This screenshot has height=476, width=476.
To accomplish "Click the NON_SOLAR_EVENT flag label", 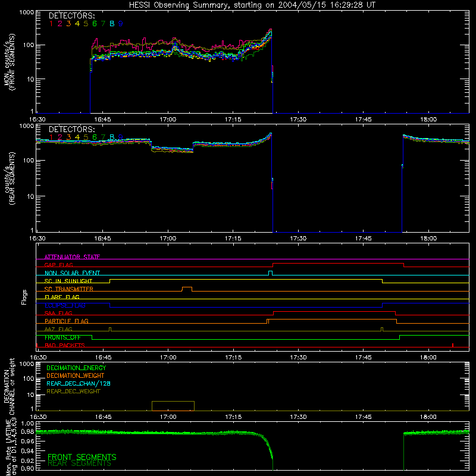I will pyautogui.click(x=72, y=273).
